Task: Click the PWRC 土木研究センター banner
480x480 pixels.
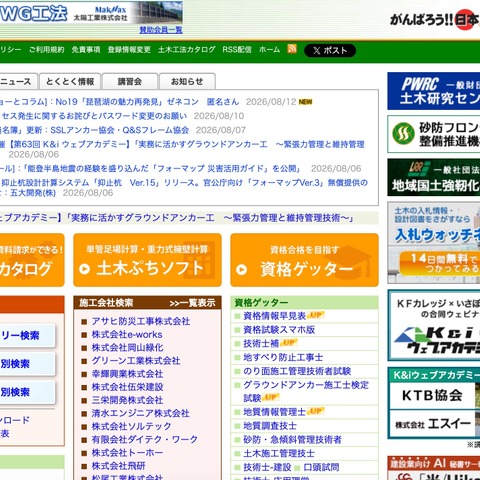Action: pos(434,91)
